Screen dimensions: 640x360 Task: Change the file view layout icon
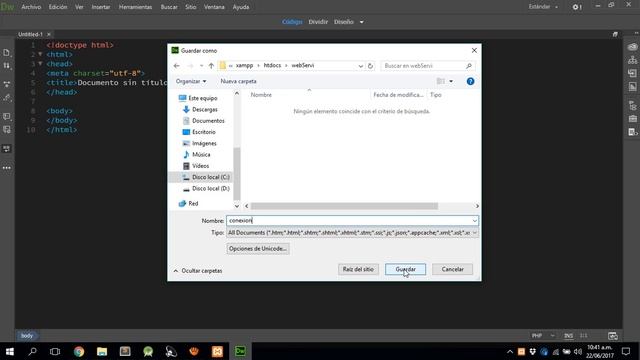pos(441,81)
